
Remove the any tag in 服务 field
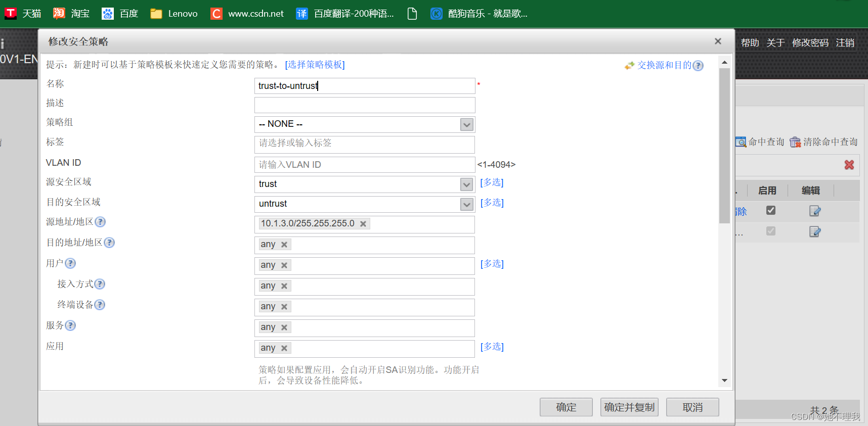click(284, 327)
